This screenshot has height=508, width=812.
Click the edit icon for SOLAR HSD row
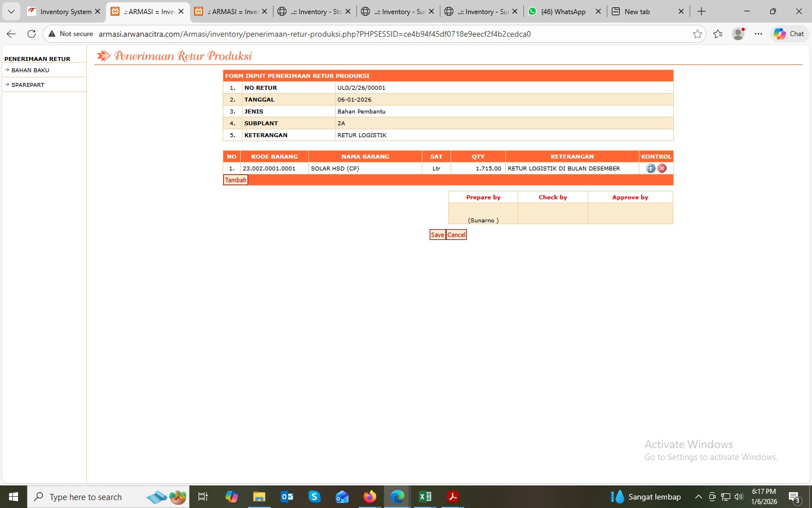click(651, 168)
